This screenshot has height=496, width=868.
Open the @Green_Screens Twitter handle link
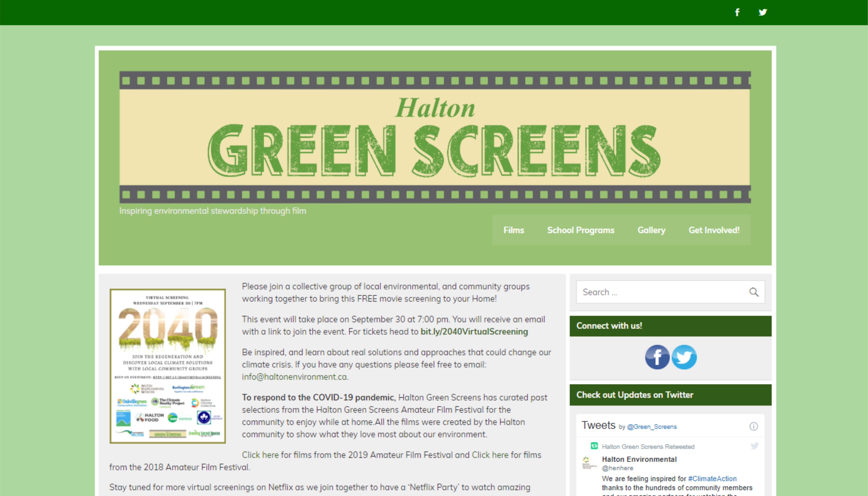(x=652, y=427)
